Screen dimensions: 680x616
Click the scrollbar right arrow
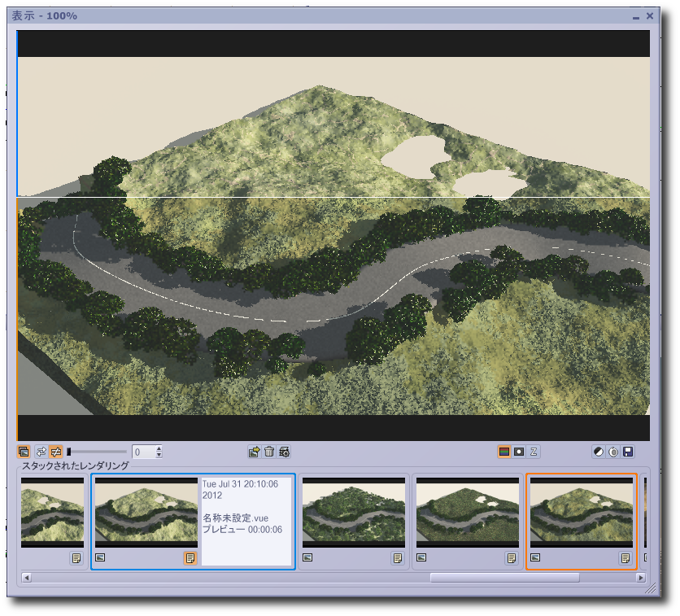[x=640, y=578]
